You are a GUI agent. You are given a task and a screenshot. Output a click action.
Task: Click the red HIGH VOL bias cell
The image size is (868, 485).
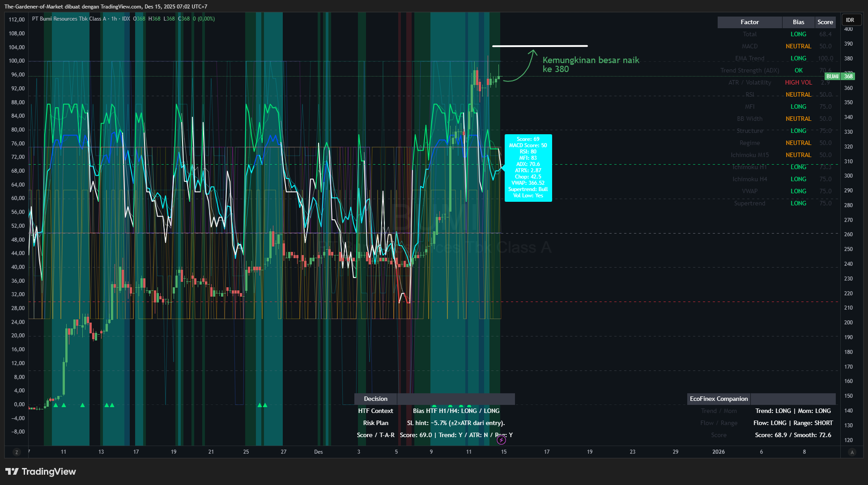(798, 82)
